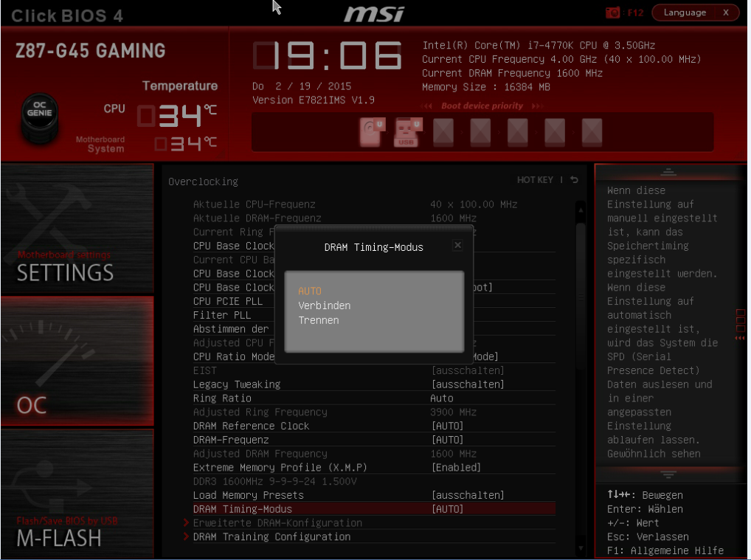Screen dimensions: 751x560
Task: Open DRAM Timing-Modus AUTO value
Action: [x=447, y=509]
